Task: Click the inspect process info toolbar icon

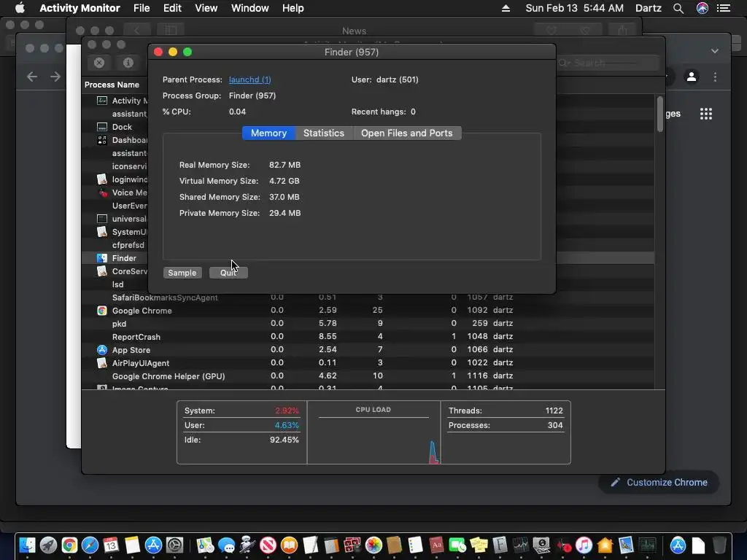Action: click(128, 63)
